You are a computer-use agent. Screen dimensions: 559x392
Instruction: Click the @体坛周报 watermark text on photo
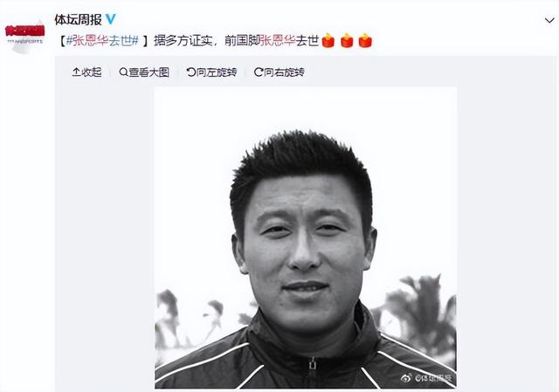(433, 378)
